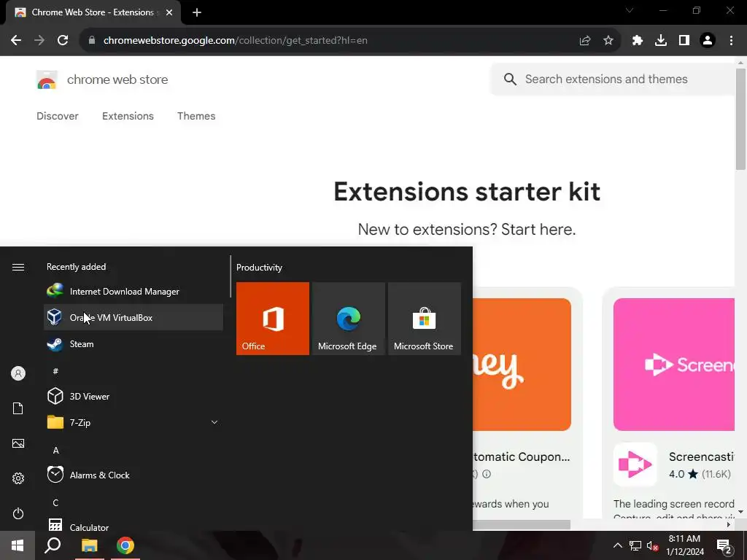The width and height of the screenshot is (747, 560).
Task: Launch Steam from Start menu
Action: tap(133, 344)
